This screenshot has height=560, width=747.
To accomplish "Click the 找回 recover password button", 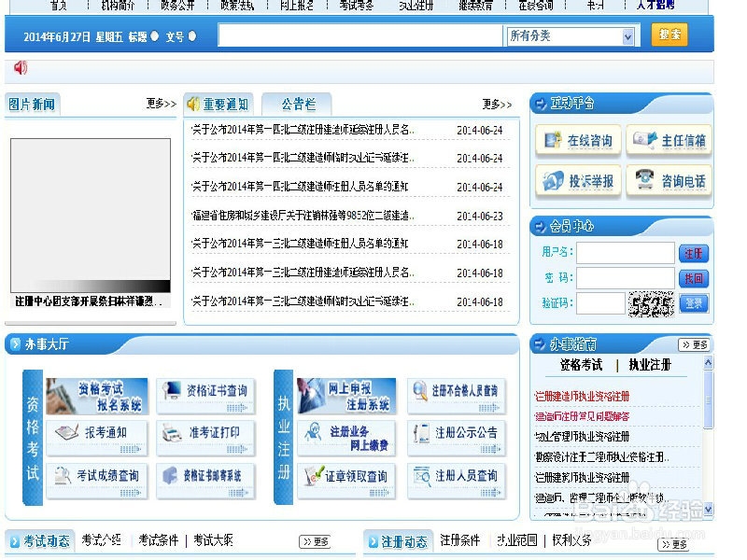I will pyautogui.click(x=694, y=278).
